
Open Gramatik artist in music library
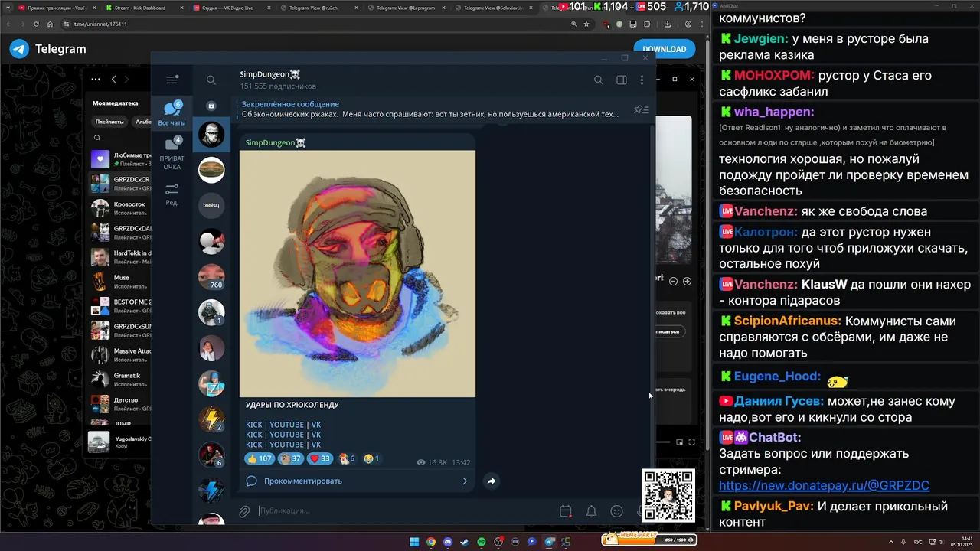tap(120, 380)
